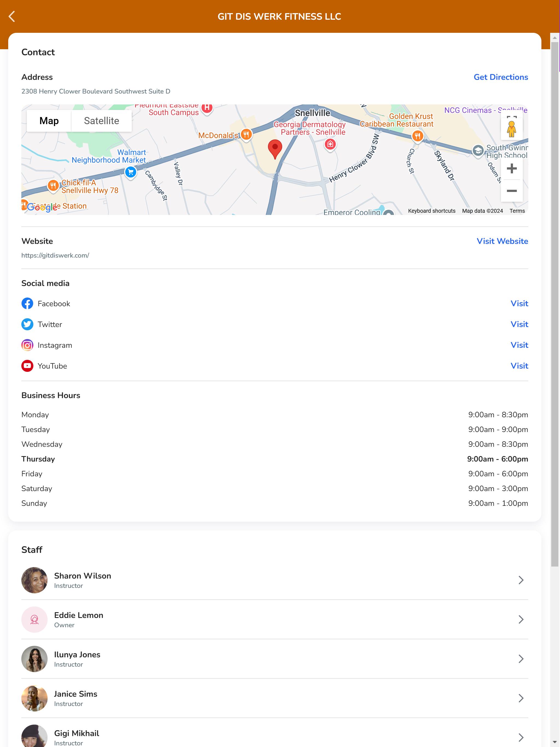Image resolution: width=560 pixels, height=747 pixels.
Task: Open Ilunya Jones's profile photo
Action: click(x=34, y=658)
